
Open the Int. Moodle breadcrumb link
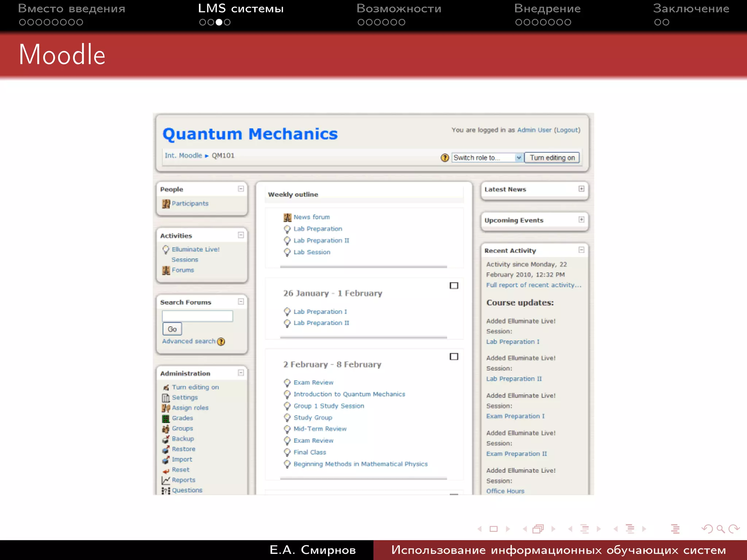[183, 156]
